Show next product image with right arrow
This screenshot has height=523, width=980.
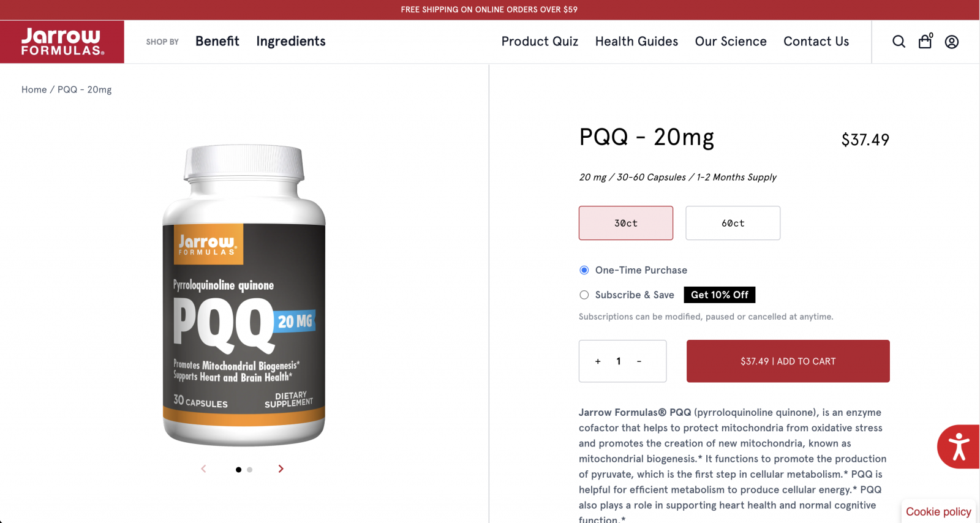(x=281, y=468)
